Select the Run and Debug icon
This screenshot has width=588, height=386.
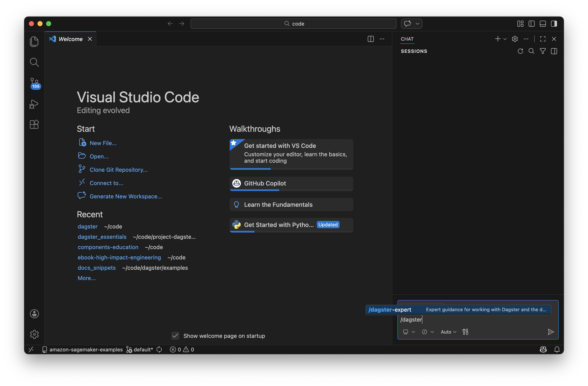click(x=34, y=104)
